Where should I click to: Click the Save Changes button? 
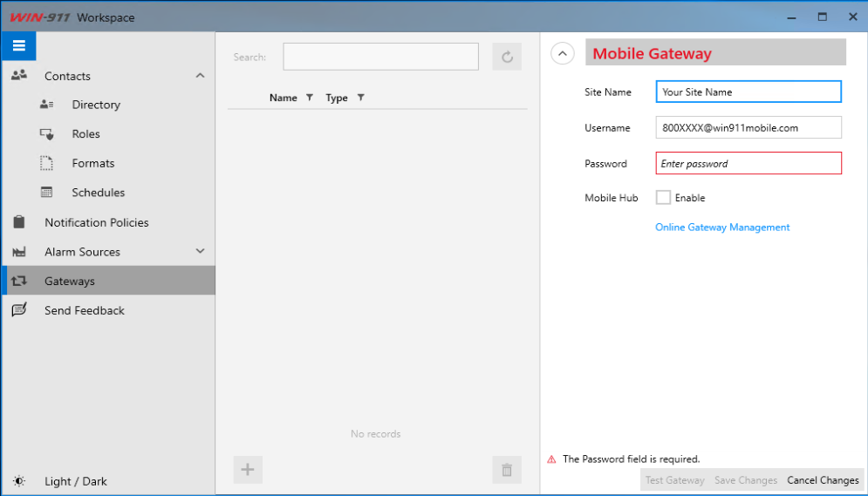[746, 480]
